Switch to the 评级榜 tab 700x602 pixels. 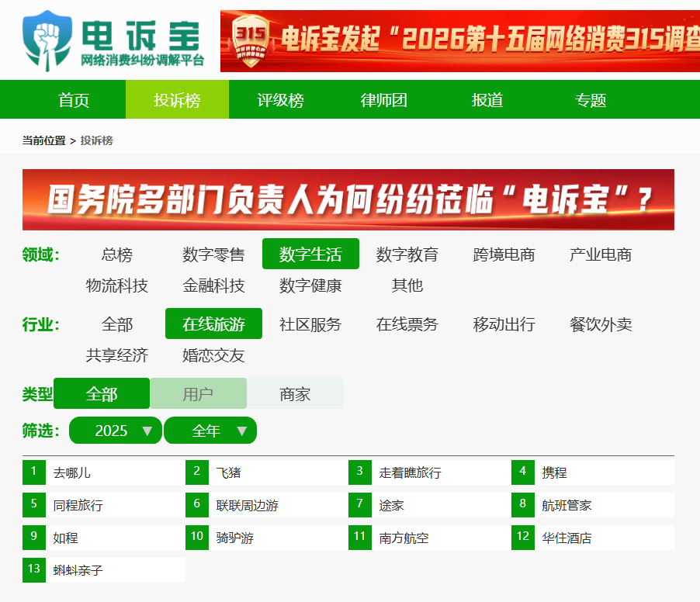click(x=280, y=100)
